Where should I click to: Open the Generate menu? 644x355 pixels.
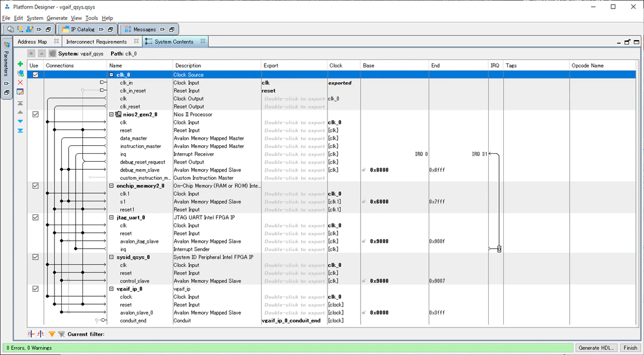(57, 18)
